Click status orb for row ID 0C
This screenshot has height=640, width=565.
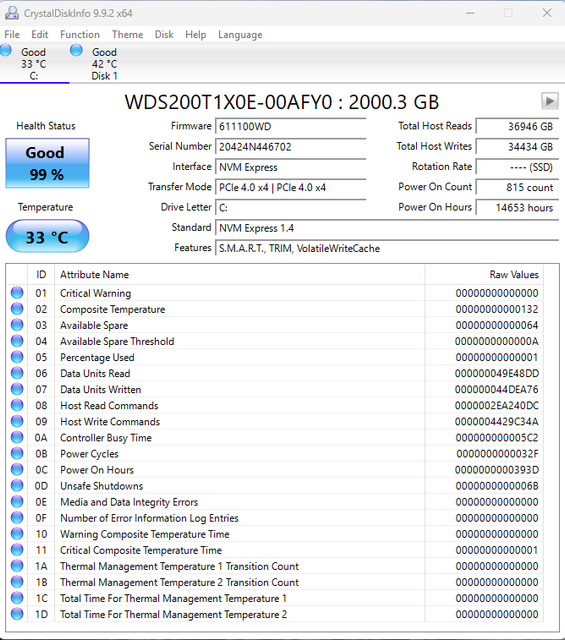tap(17, 469)
